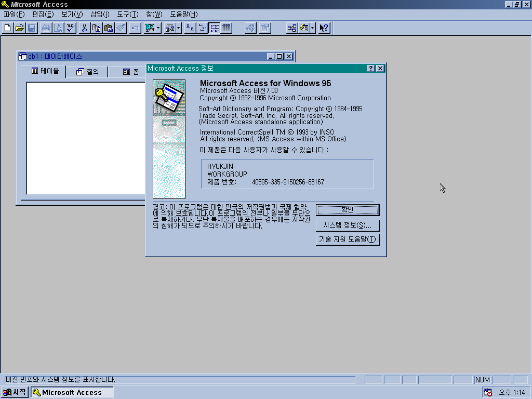Click the Undo arrow icon

[135, 28]
